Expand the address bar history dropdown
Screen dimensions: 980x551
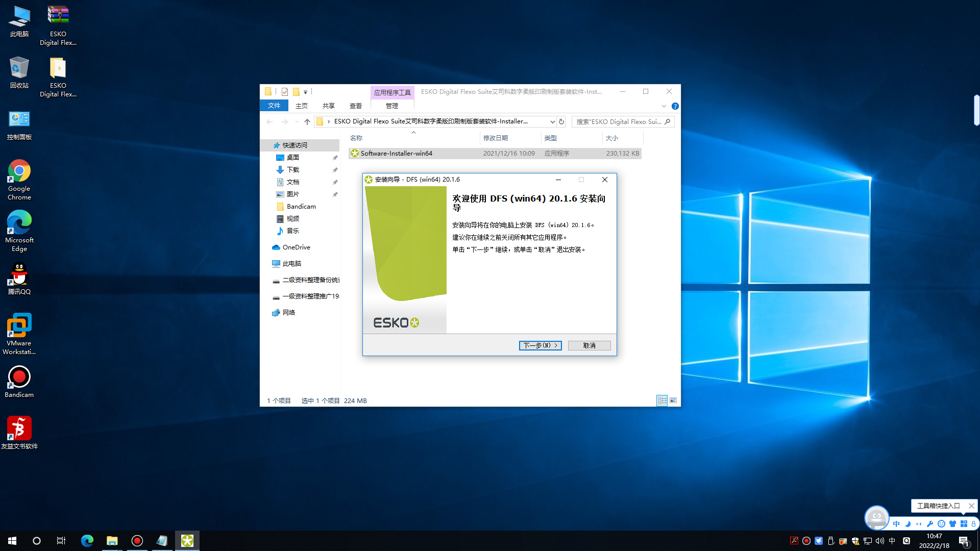pos(552,121)
